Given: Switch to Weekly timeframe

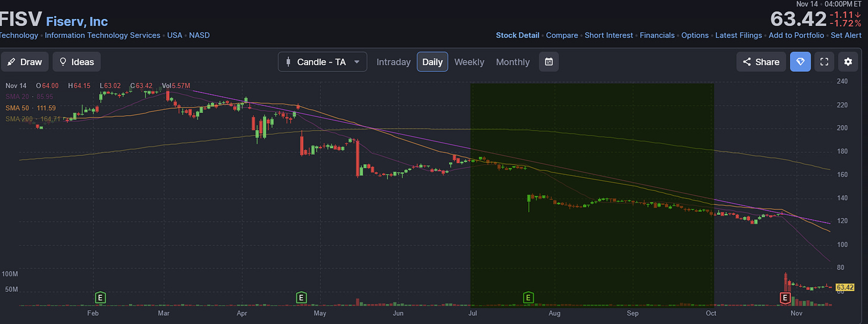Looking at the screenshot, I should coord(469,62).
